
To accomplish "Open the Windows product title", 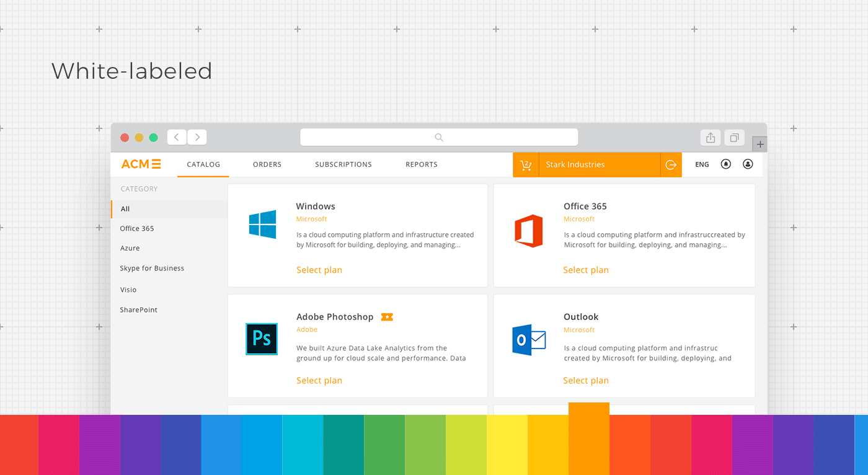I will 316,206.
